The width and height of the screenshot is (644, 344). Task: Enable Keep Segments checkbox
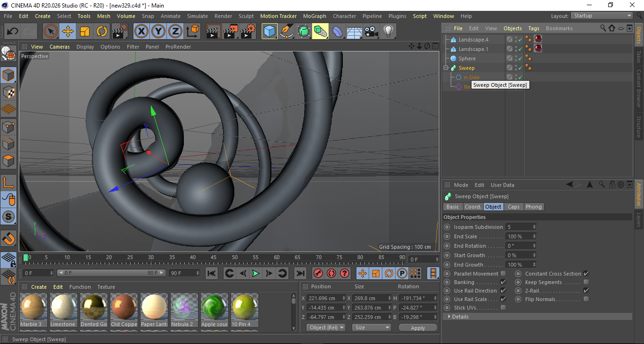click(x=586, y=282)
